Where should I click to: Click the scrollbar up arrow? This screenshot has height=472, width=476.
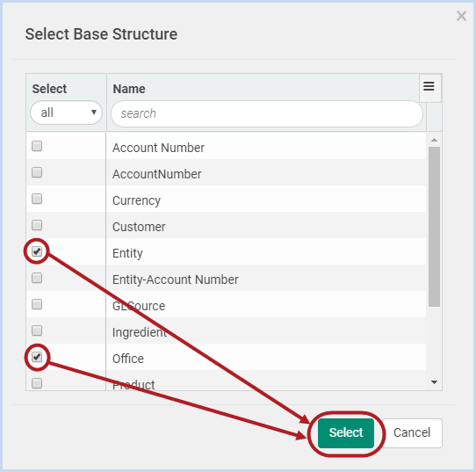point(434,140)
